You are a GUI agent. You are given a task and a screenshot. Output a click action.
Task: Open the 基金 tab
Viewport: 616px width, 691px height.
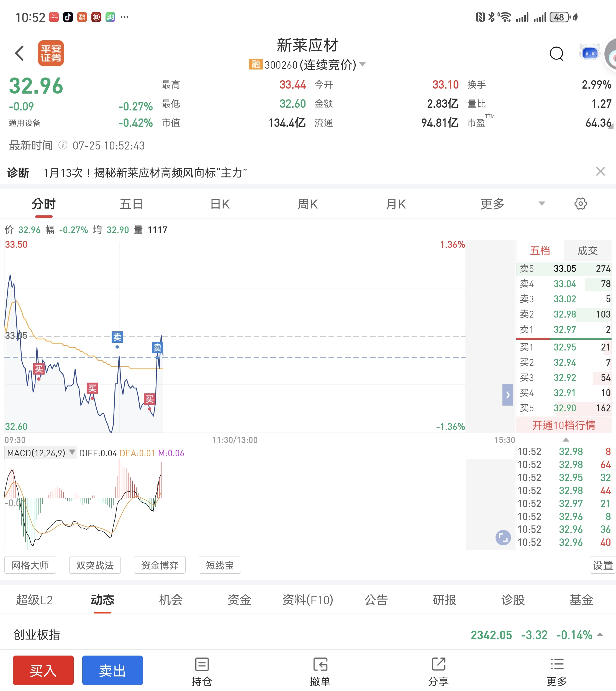point(581,600)
